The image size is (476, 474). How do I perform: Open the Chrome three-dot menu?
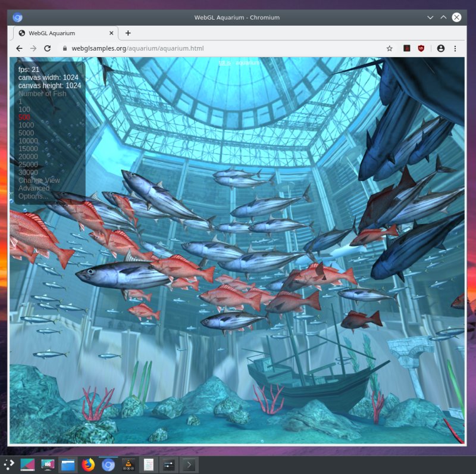[455, 48]
